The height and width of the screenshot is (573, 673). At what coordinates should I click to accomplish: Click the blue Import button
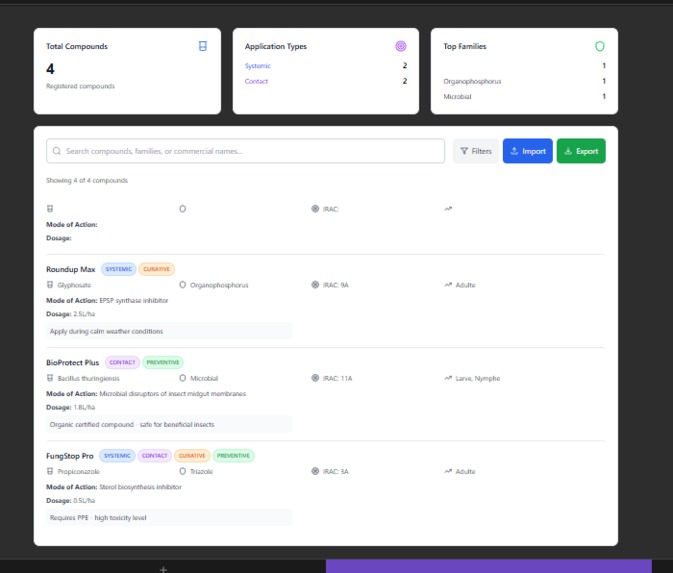[x=527, y=151]
